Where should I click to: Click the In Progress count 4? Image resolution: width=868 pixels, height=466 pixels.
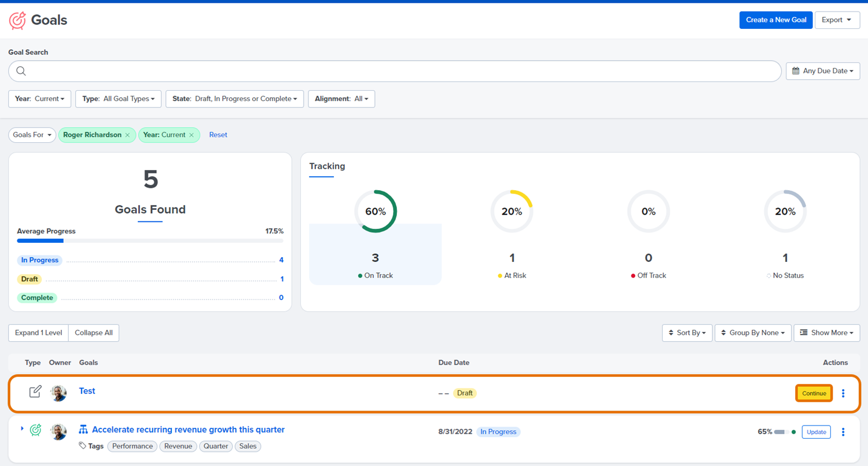click(281, 260)
